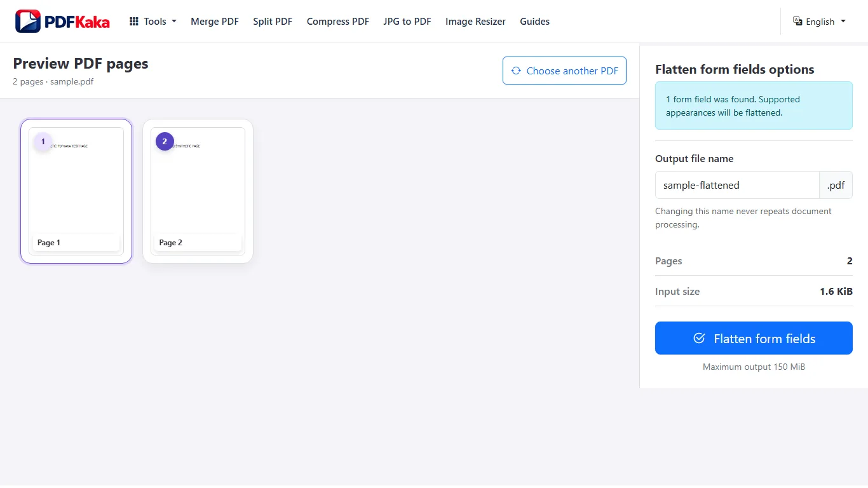Expand the English language dropdown arrow
Image resolution: width=868 pixels, height=488 pixels.
(843, 22)
